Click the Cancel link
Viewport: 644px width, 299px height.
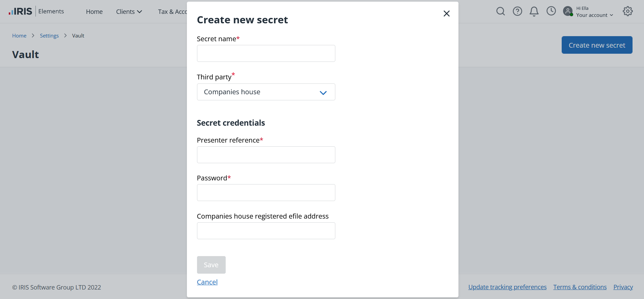207,282
